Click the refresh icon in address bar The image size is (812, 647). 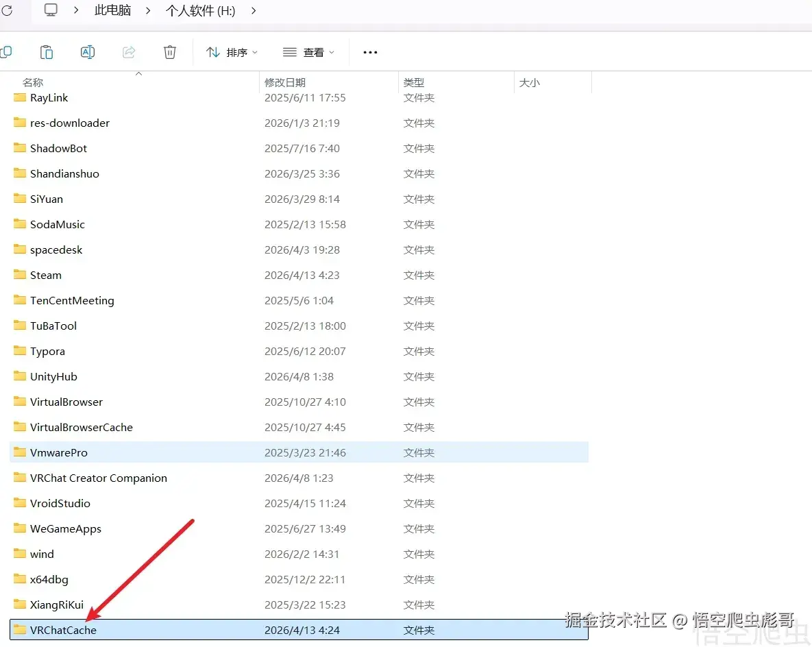[x=7, y=10]
